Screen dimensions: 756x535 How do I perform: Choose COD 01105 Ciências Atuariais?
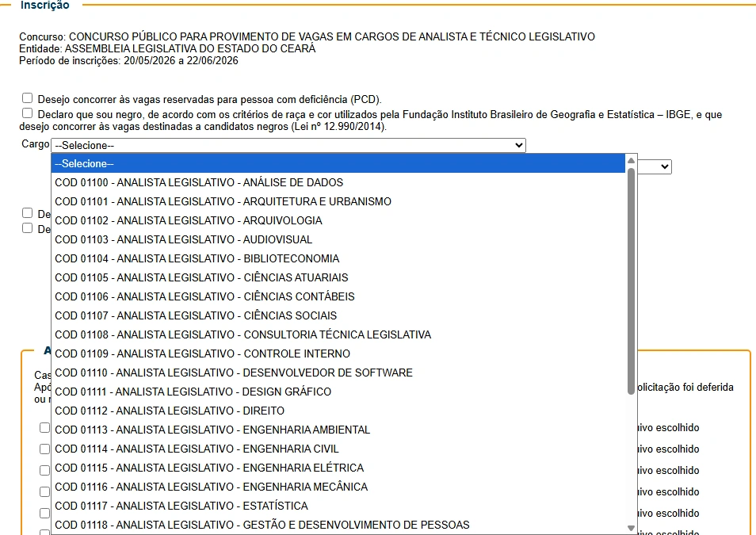point(338,278)
